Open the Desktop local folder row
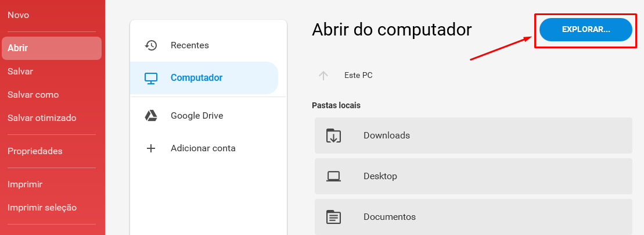This screenshot has height=235, width=644. (473, 176)
